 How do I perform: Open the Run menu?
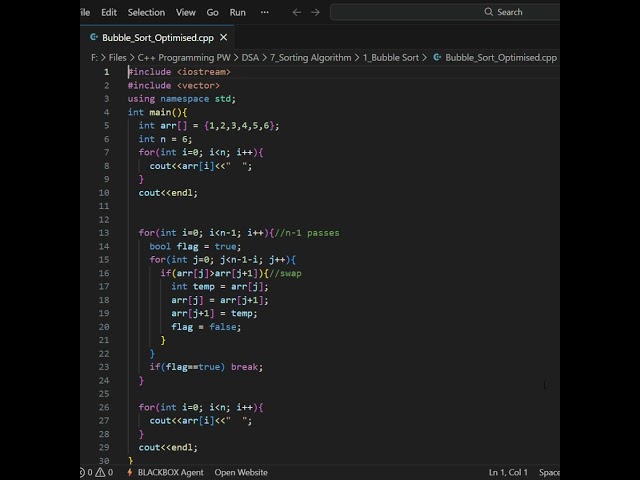(x=238, y=12)
